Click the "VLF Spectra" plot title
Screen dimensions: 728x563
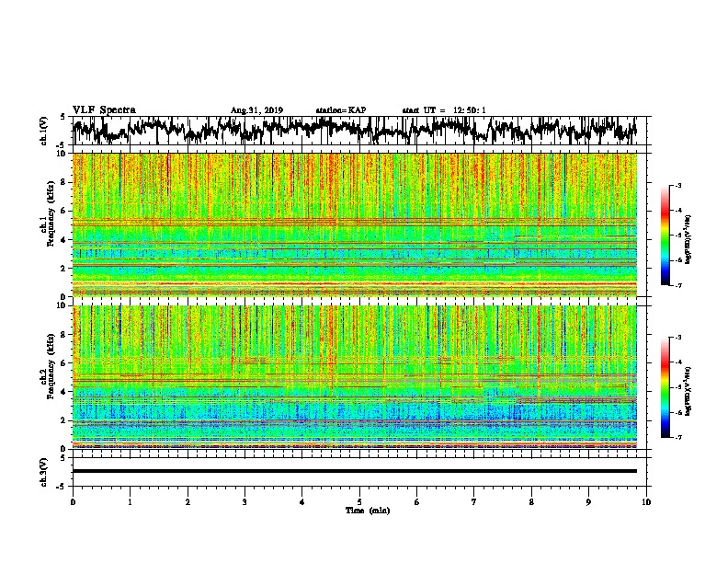coord(104,110)
